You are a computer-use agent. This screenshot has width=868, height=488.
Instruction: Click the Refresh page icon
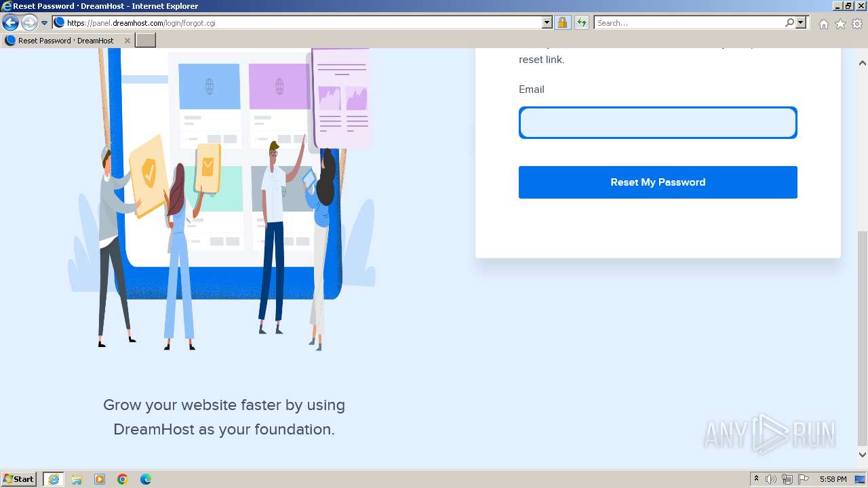tap(582, 23)
